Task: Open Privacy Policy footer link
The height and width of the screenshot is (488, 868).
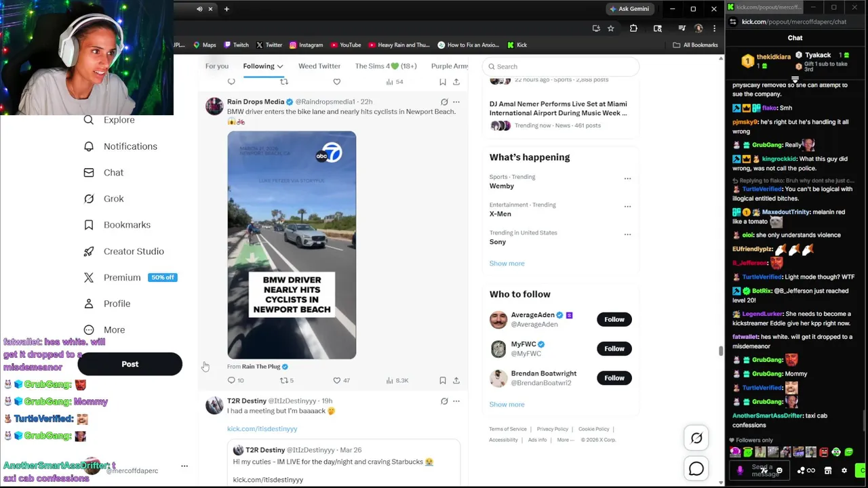Action: point(553,429)
